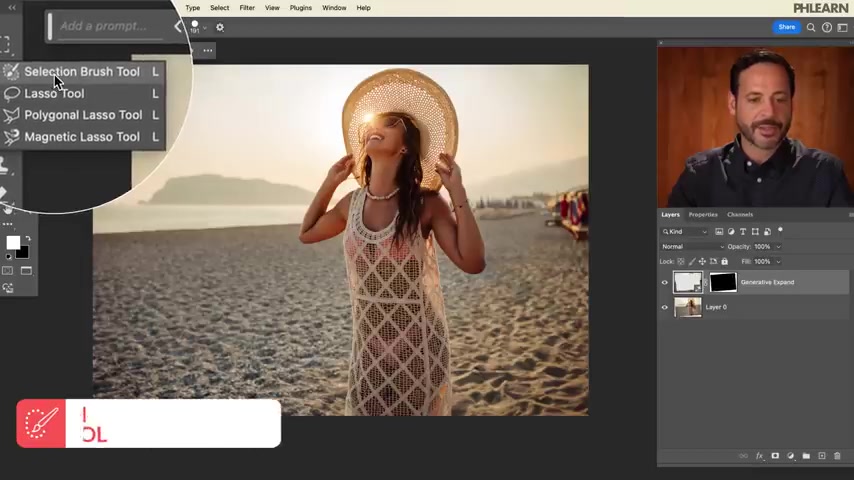Lock transparent pixels
The image size is (854, 480).
pos(681,262)
